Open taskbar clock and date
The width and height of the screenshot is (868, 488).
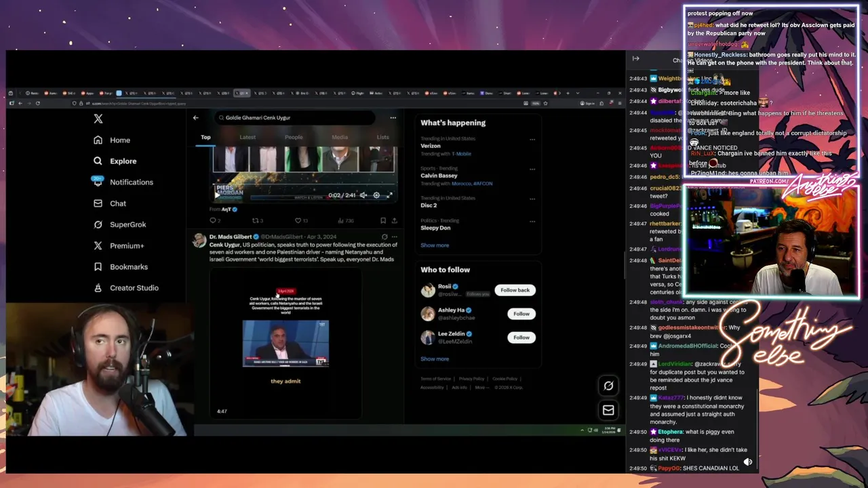610,430
